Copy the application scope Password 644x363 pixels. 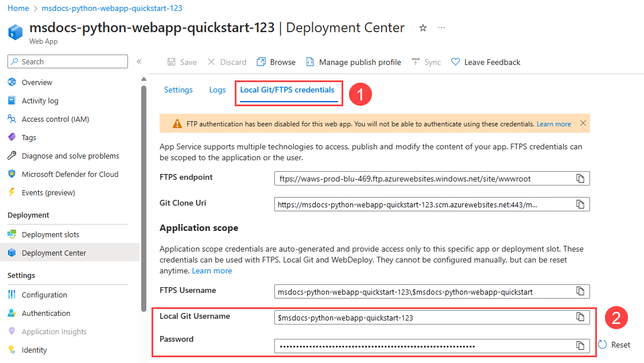(580, 345)
